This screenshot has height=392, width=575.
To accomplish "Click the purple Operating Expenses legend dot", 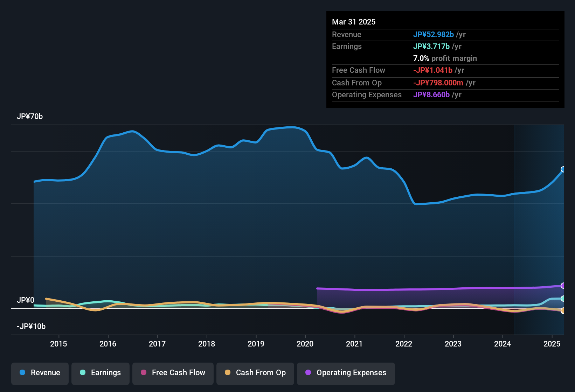I will pos(308,372).
